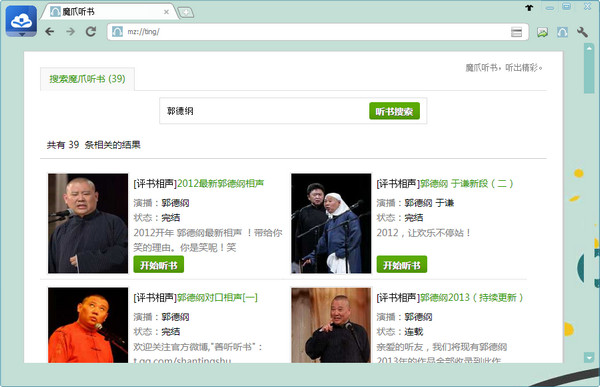Screen dimensions: 600x387
Task: Click 开始听书 for 2012最新郭德纲相声
Action: tap(158, 265)
